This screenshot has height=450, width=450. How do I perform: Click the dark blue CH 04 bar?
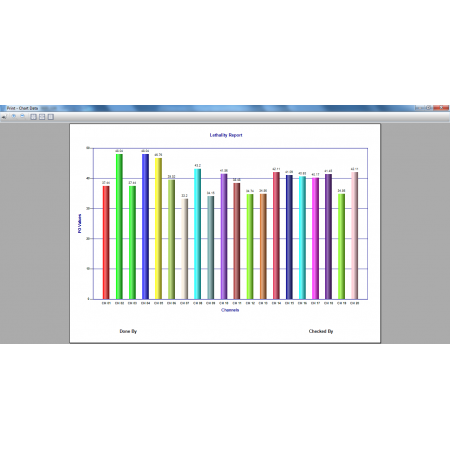pyautogui.click(x=145, y=226)
